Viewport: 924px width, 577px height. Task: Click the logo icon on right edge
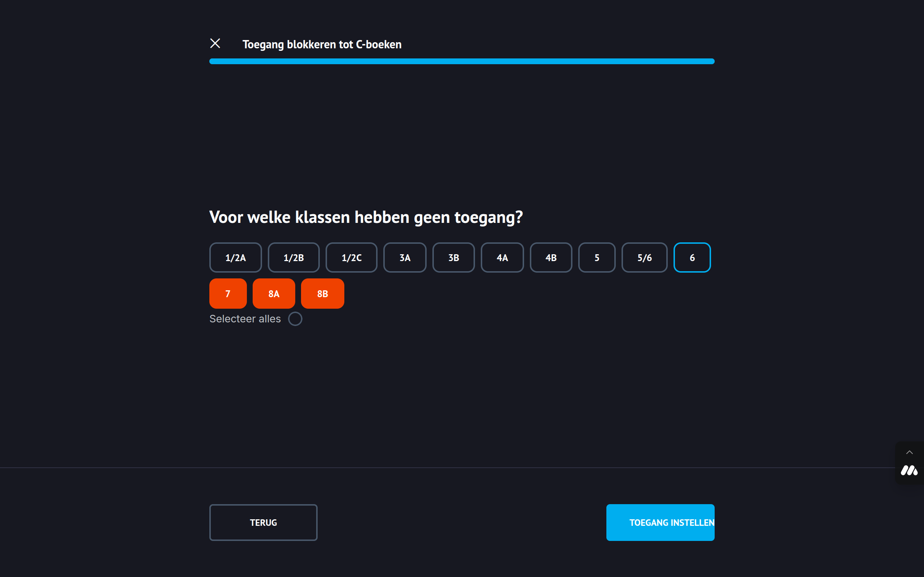pyautogui.click(x=909, y=471)
